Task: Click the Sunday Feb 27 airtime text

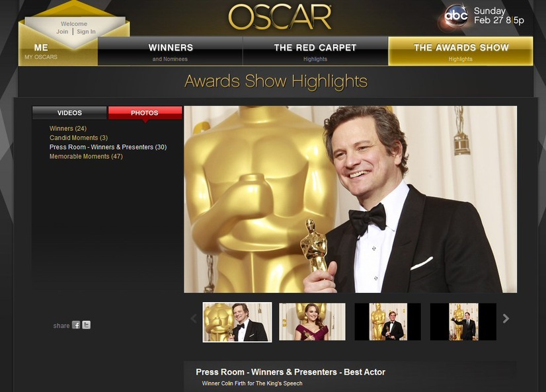Action: pos(498,16)
